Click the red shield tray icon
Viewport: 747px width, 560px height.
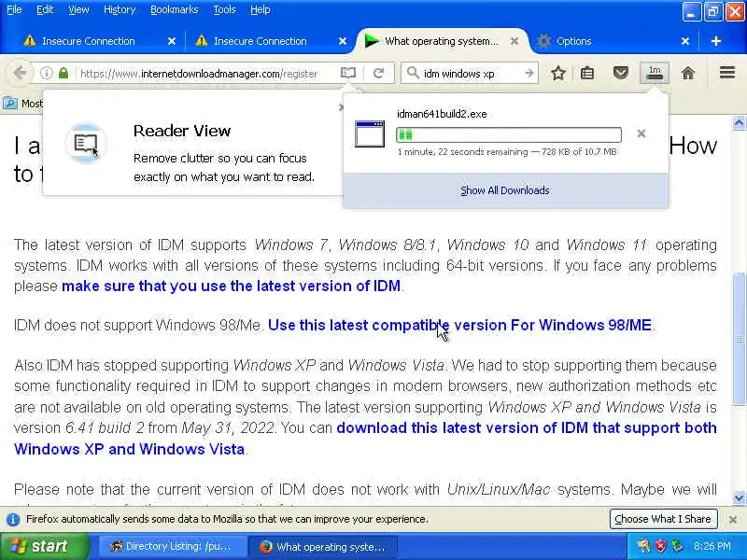(661, 546)
